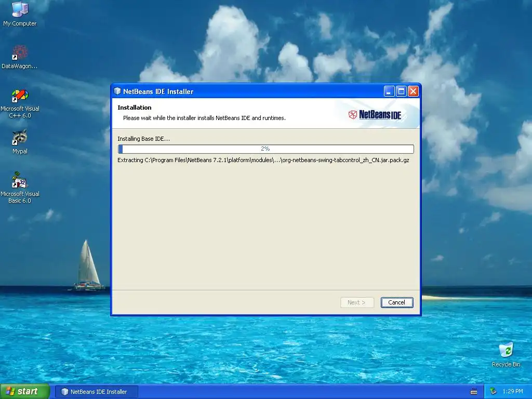Select the Mypal raccoon desktop icon
532x399 pixels.
pyautogui.click(x=20, y=142)
